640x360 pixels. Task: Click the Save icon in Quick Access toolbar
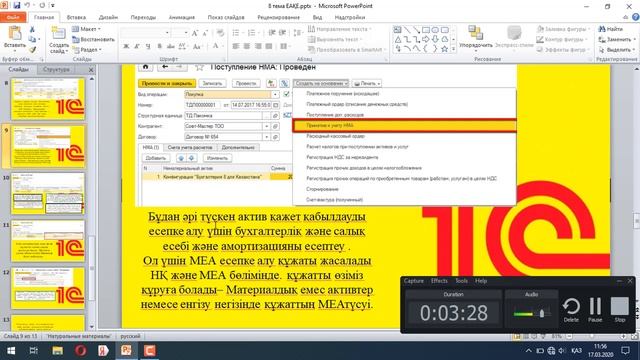17,6
